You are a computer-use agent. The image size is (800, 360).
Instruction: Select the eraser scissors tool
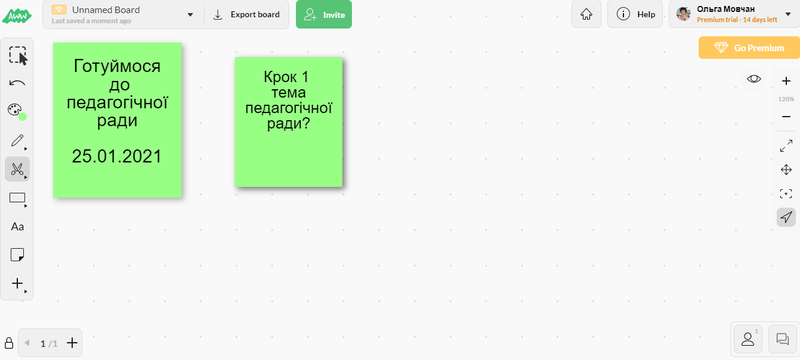point(18,169)
